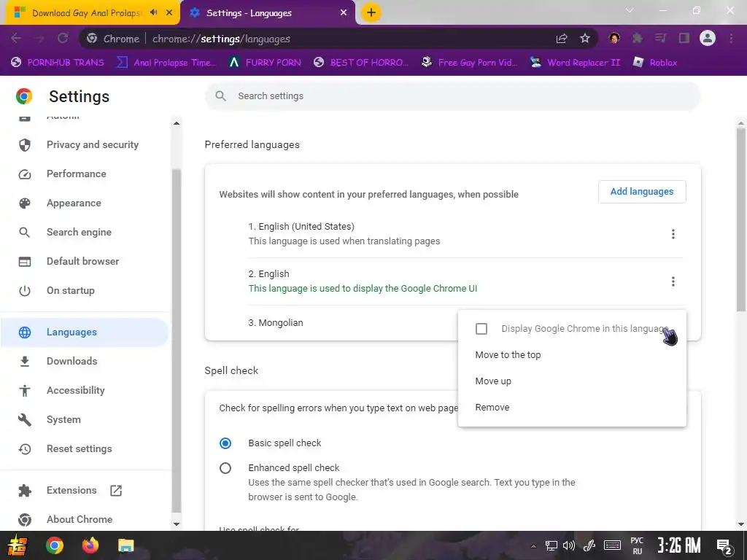Open the notification center in the taskbar
This screenshot has height=560, width=747.
coord(724,546)
